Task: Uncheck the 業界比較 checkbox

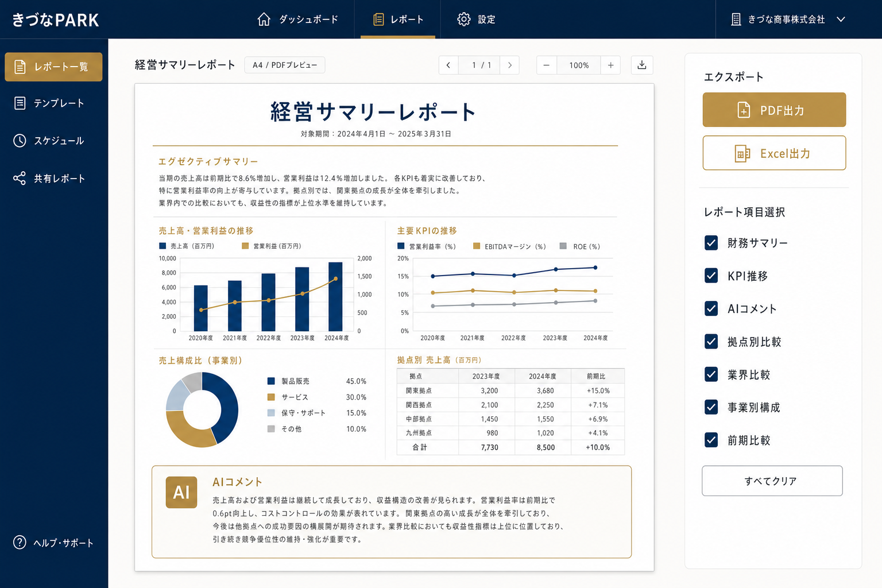Action: 711,374
